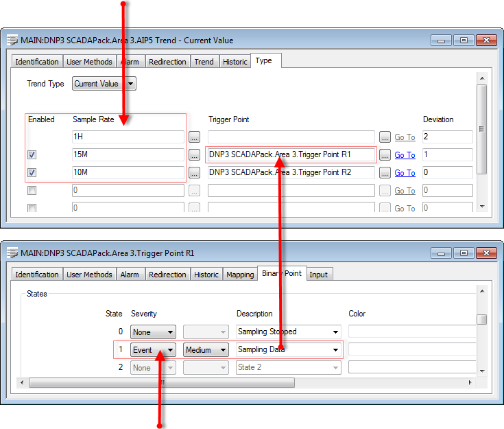Follow Go To link for Trigger Point R2
504x429 pixels.
pyautogui.click(x=405, y=173)
